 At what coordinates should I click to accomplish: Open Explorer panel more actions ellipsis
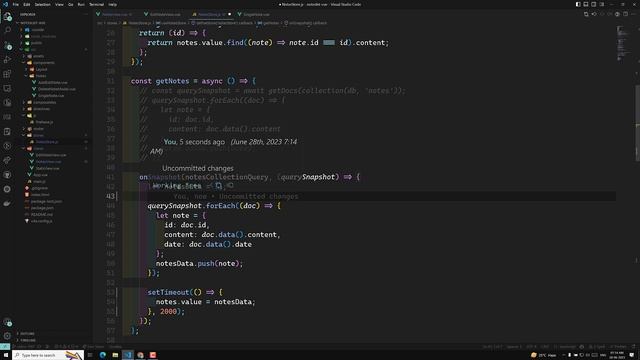tap(86, 14)
